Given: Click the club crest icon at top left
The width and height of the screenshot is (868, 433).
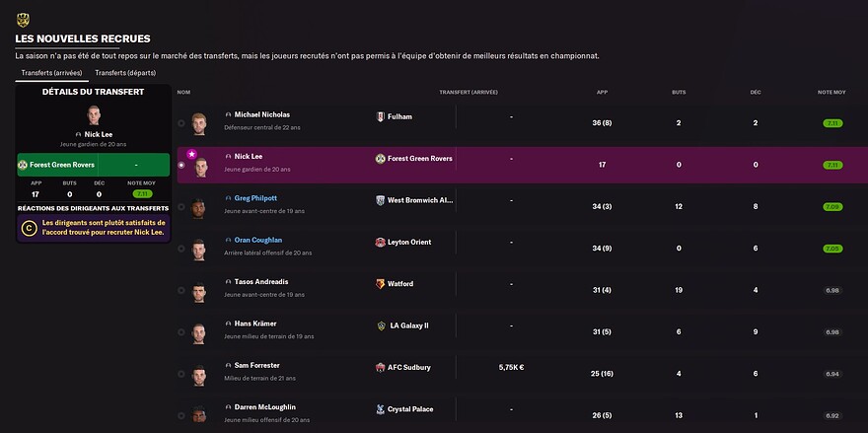Looking at the screenshot, I should [x=23, y=21].
